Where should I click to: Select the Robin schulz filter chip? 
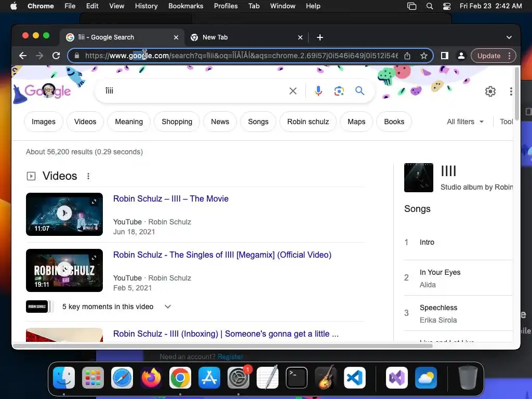(308, 122)
